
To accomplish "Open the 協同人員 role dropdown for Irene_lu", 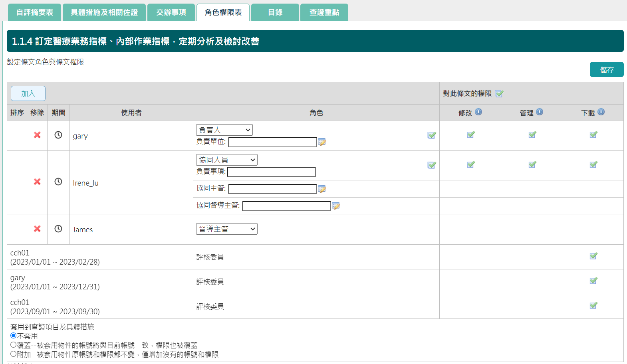I will click(226, 160).
